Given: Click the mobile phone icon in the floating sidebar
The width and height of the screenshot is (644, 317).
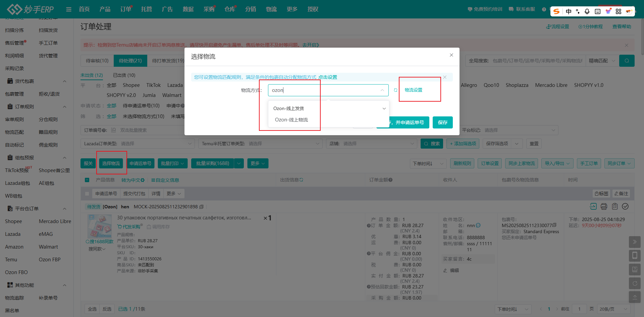Looking at the screenshot, I should [x=634, y=256].
